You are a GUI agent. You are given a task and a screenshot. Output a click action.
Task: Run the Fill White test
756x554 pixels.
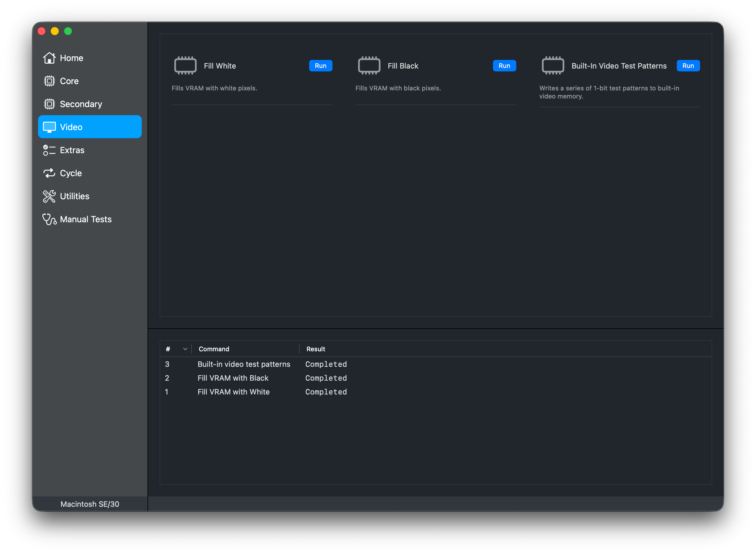click(x=320, y=66)
